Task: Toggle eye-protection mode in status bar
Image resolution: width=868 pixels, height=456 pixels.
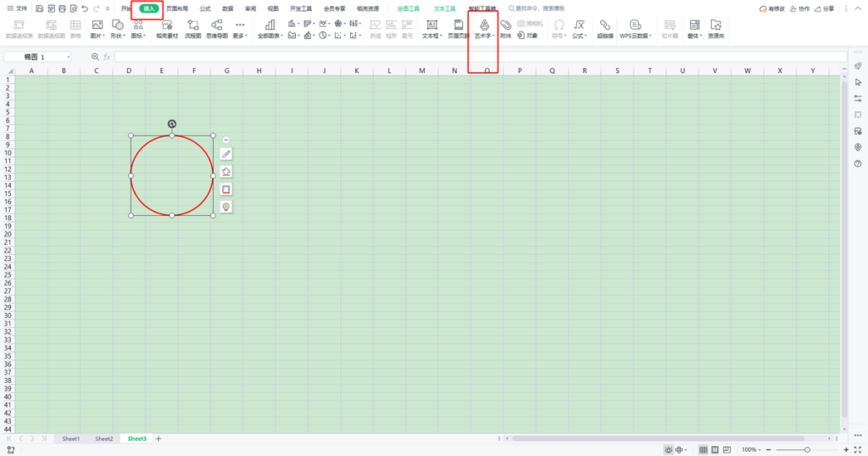Action: coord(669,450)
